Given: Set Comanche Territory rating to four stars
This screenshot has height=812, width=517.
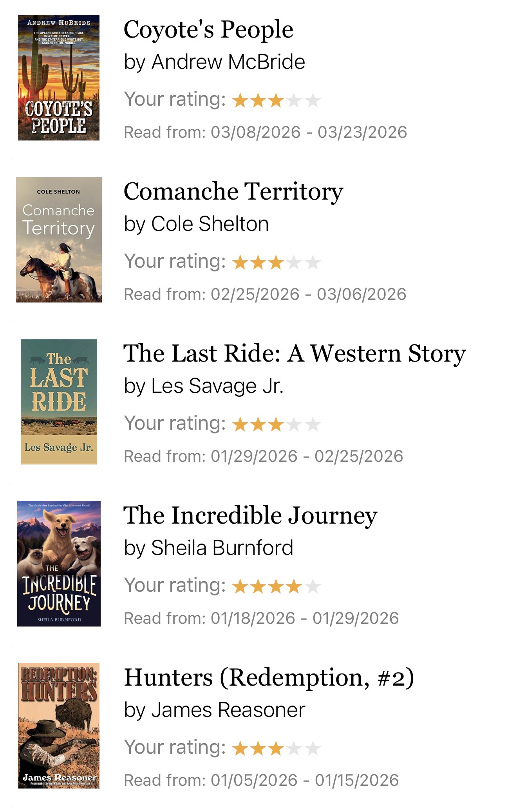Looking at the screenshot, I should click(x=294, y=263).
